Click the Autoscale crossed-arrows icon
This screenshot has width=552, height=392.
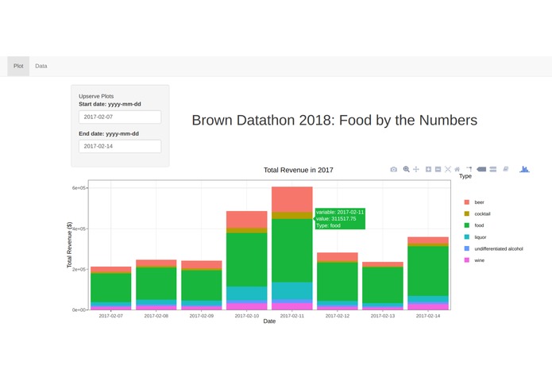click(448, 169)
